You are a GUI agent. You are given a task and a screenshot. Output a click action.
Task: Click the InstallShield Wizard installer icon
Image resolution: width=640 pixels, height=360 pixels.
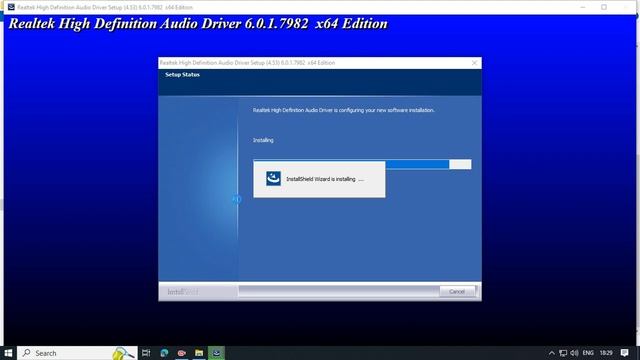click(273, 179)
